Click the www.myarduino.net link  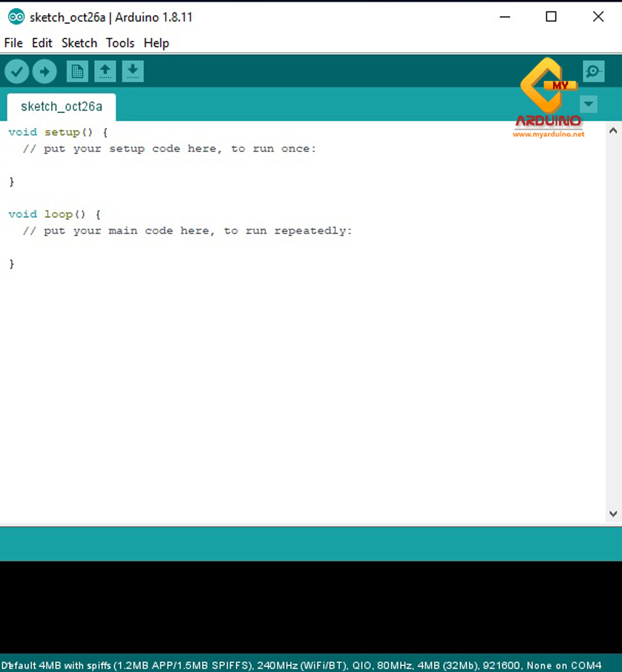point(548,134)
